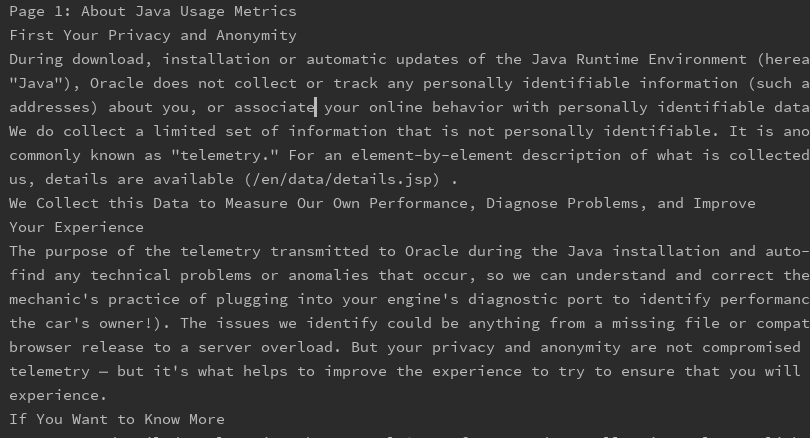Click the words 'server overload.'
This screenshot has height=438, width=810.
coord(270,347)
